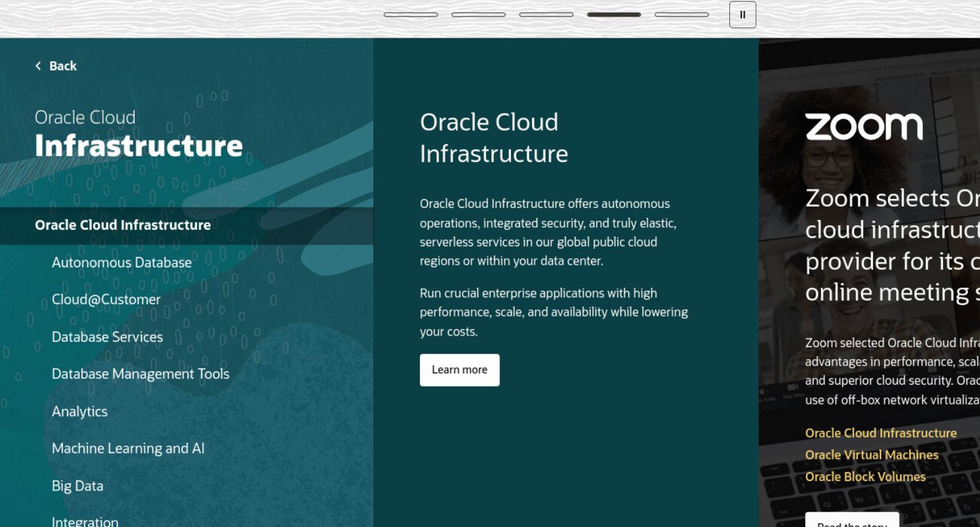This screenshot has height=527, width=980.
Task: Go to first carousel slide indicator
Action: (411, 14)
